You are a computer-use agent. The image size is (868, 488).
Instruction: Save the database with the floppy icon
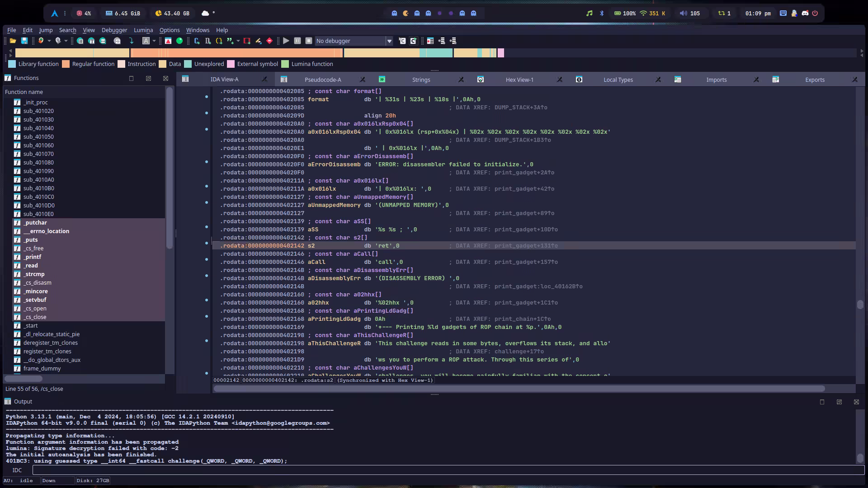click(x=24, y=41)
